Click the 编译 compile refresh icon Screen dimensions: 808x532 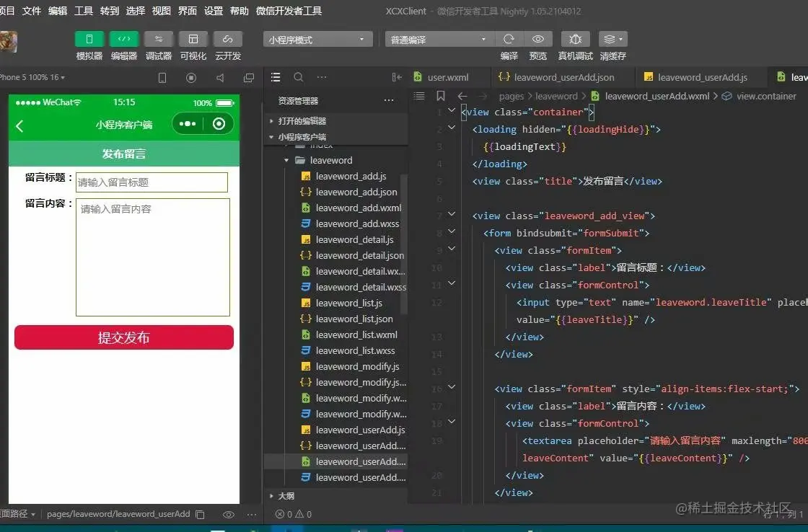509,39
